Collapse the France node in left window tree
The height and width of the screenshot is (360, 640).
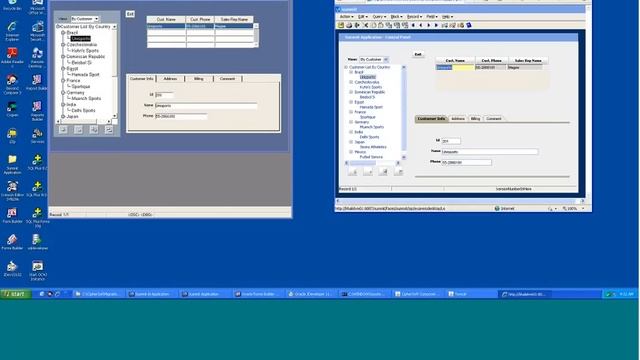(x=63, y=81)
